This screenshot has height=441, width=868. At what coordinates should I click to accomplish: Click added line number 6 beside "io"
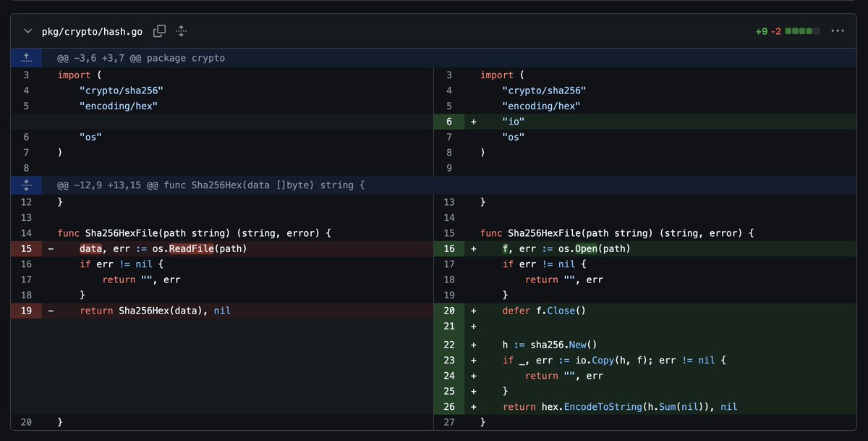[x=449, y=122]
